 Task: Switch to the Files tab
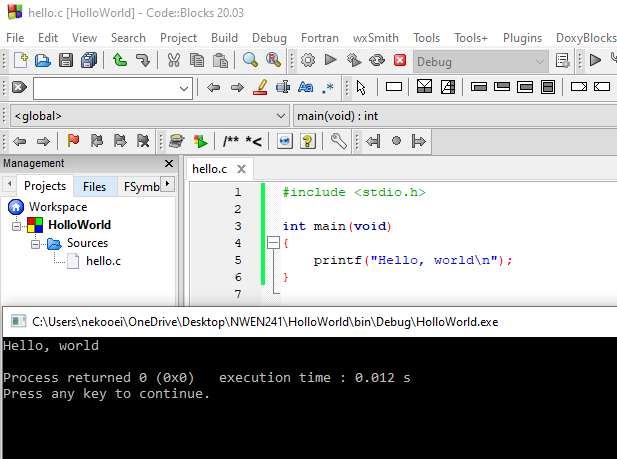94,186
